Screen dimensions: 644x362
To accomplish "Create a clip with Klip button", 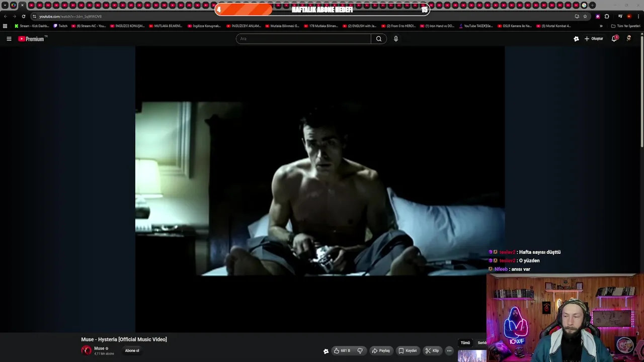I will pos(432,350).
